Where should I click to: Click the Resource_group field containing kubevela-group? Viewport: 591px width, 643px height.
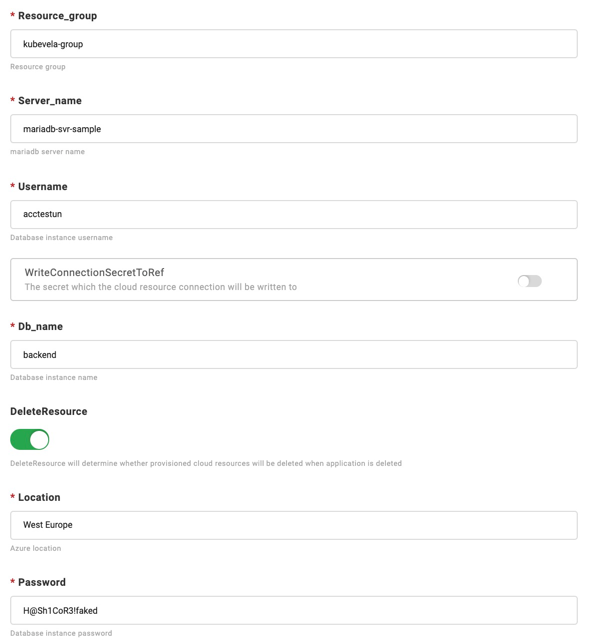(294, 43)
